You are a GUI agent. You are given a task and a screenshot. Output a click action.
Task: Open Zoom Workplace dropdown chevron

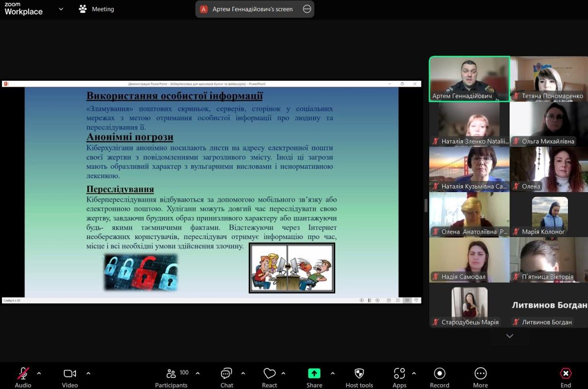(61, 9)
